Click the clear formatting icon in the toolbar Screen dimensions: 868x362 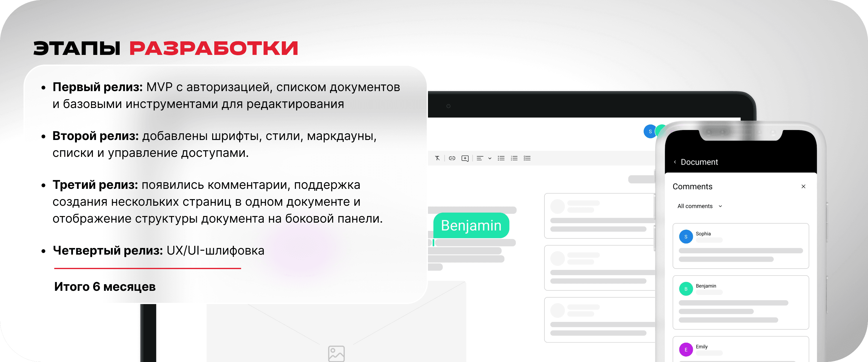tap(437, 158)
